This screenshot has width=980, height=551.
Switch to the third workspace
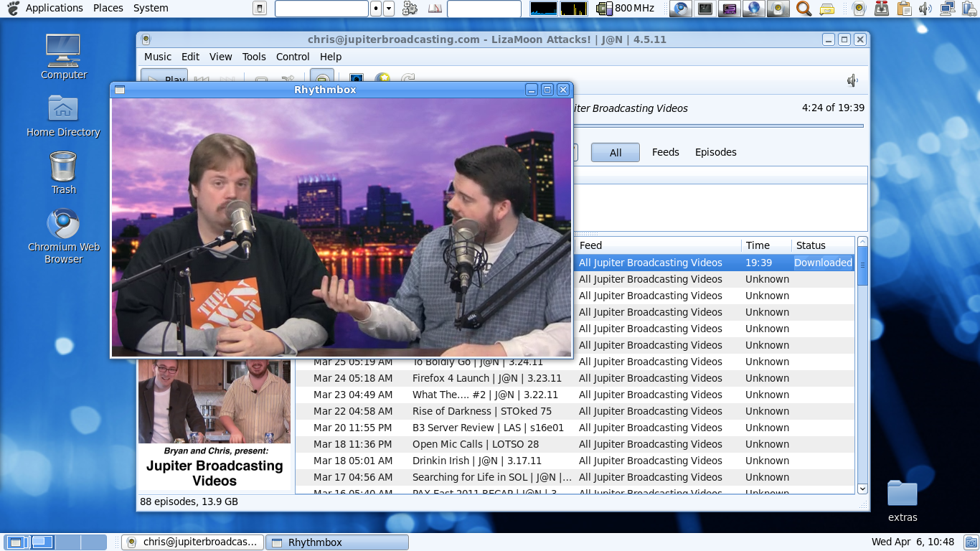(67, 542)
